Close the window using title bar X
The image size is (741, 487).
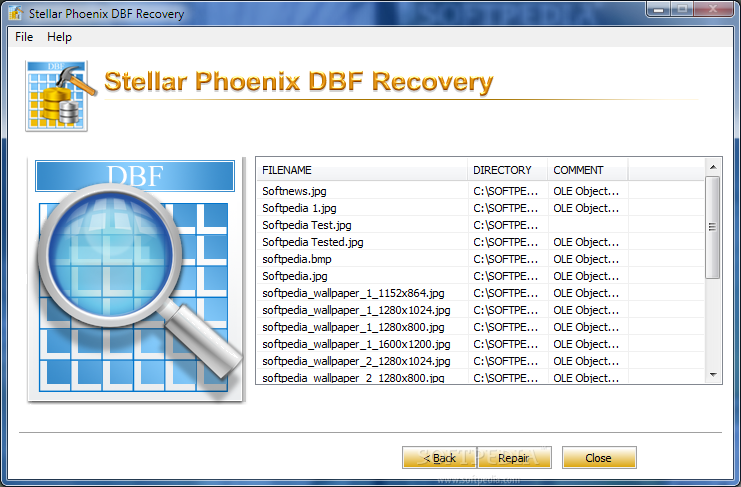pos(714,9)
